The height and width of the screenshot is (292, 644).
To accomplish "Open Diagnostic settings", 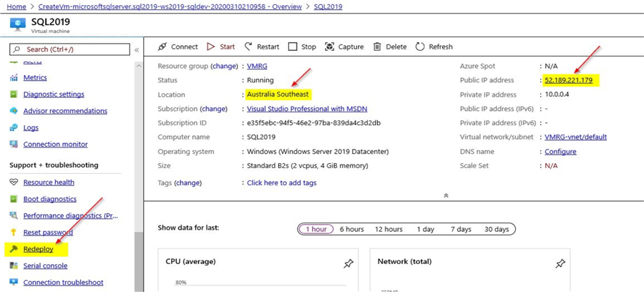I will click(x=54, y=94).
